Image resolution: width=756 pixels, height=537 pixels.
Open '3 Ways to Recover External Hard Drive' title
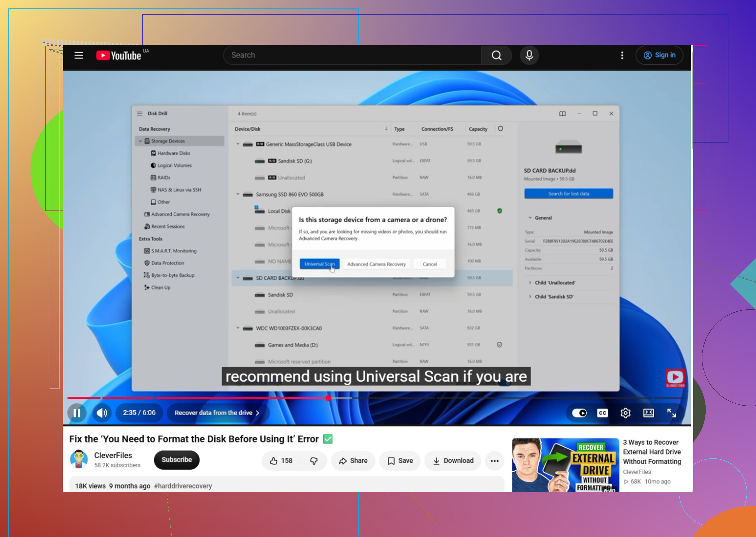(652, 452)
